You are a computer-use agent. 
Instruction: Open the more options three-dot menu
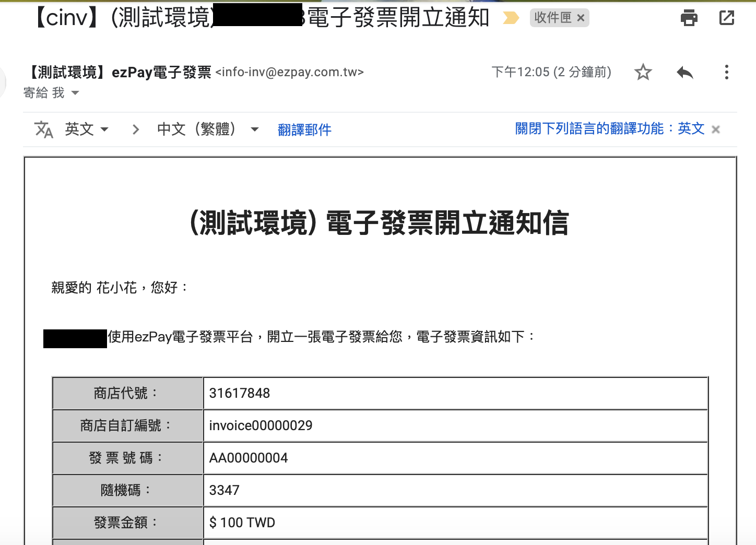[x=727, y=72]
